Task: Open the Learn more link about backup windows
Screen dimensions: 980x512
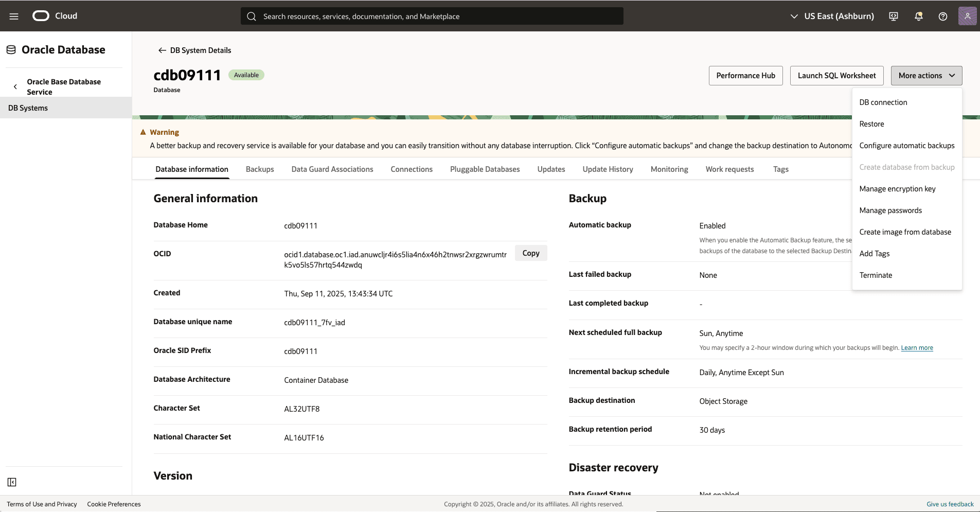Action: [917, 347]
